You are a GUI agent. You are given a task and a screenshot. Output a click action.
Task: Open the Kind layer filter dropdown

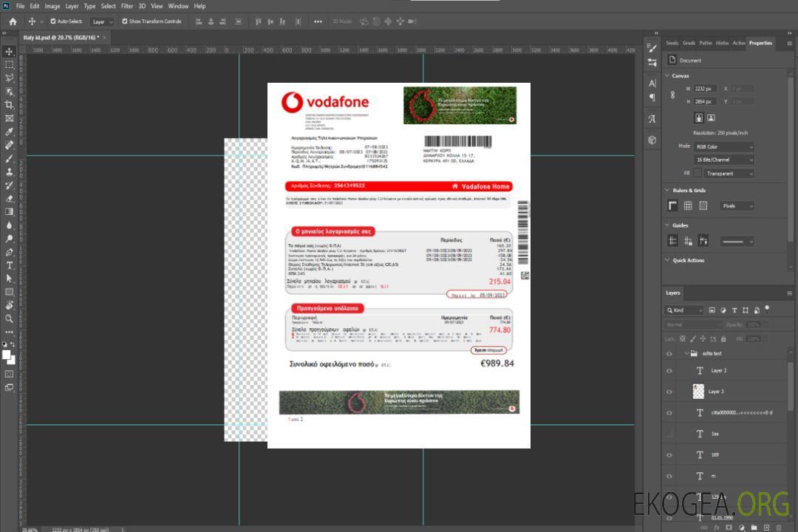[x=684, y=310]
